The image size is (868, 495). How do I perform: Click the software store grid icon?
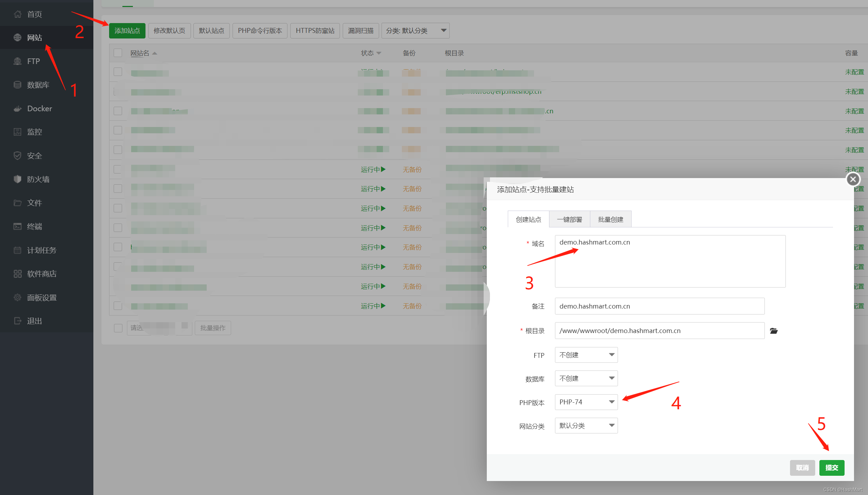[x=17, y=274]
